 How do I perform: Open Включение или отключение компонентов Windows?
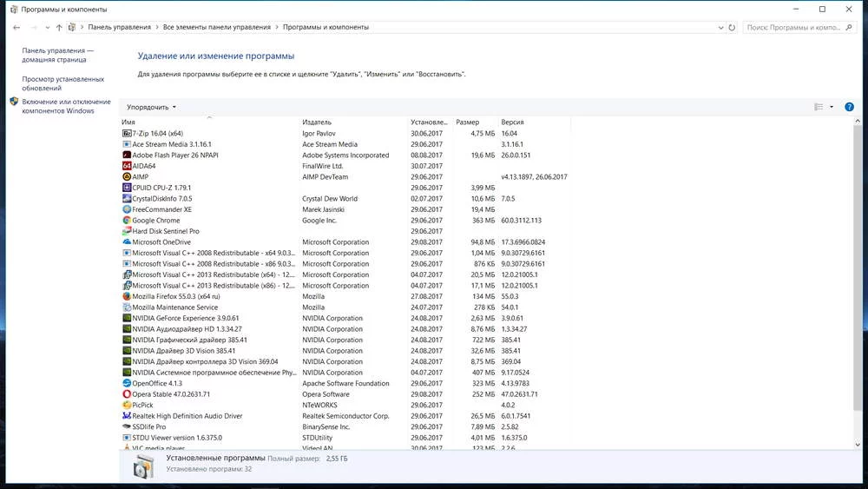point(66,106)
